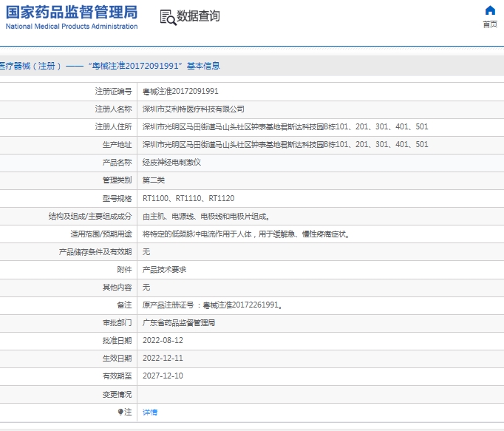
Task: Select model specs RT1100、RT1110、RT1120
Action: 188,198
